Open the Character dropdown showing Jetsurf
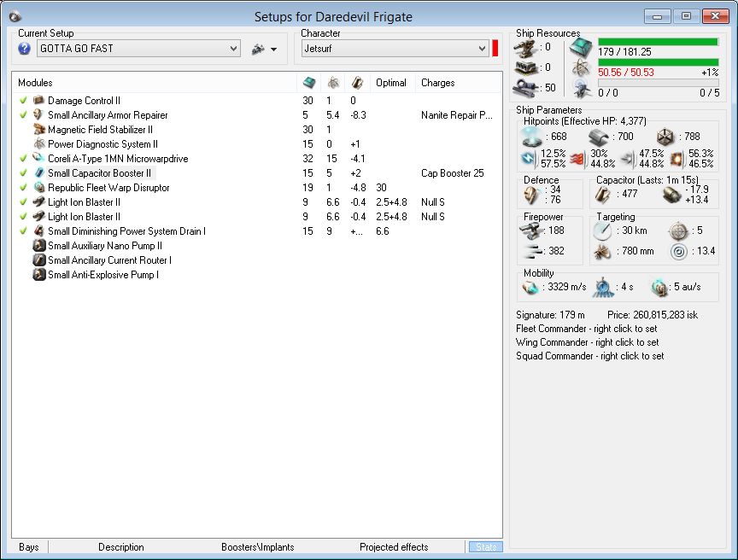 click(395, 49)
